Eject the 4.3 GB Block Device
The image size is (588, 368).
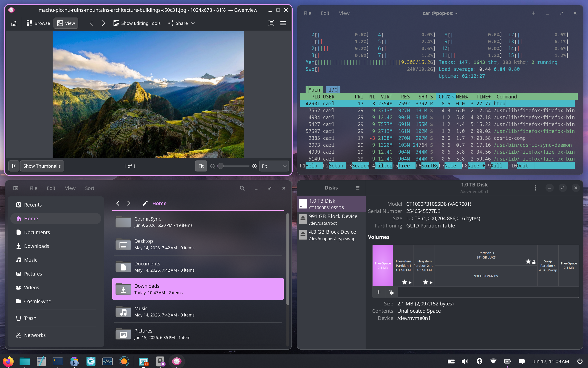(x=303, y=235)
